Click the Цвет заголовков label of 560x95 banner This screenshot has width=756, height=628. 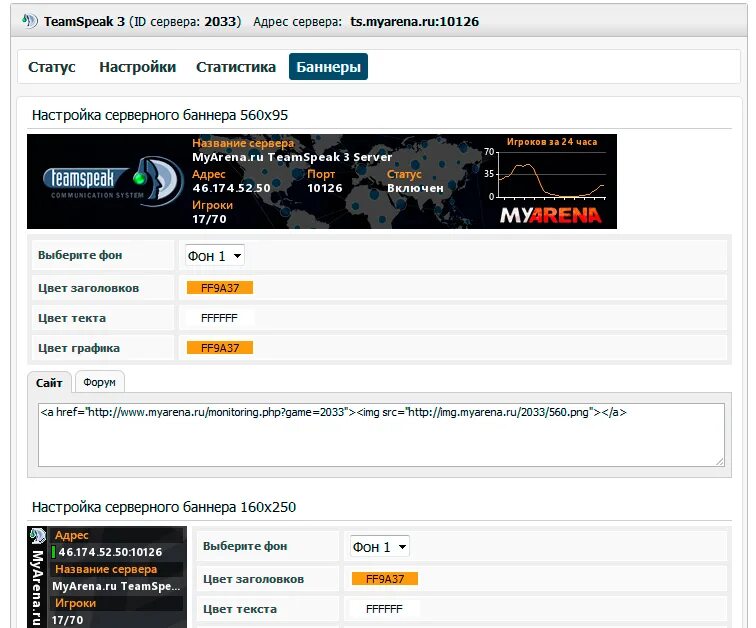point(88,288)
